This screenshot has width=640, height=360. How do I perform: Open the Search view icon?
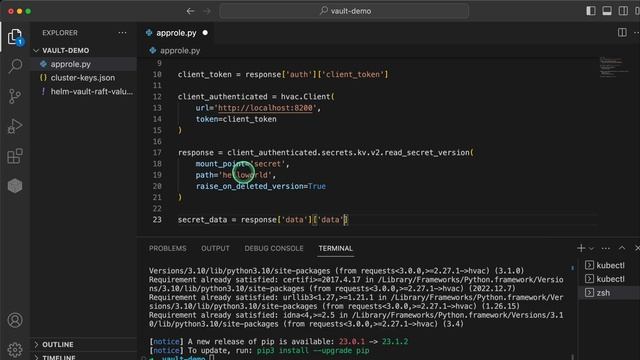[x=15, y=66]
